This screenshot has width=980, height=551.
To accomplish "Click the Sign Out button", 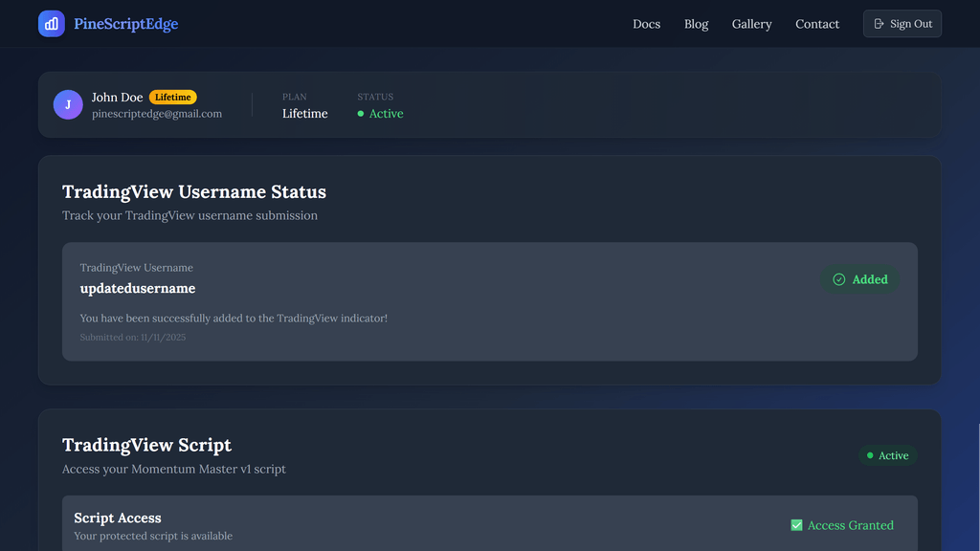I will [x=902, y=24].
